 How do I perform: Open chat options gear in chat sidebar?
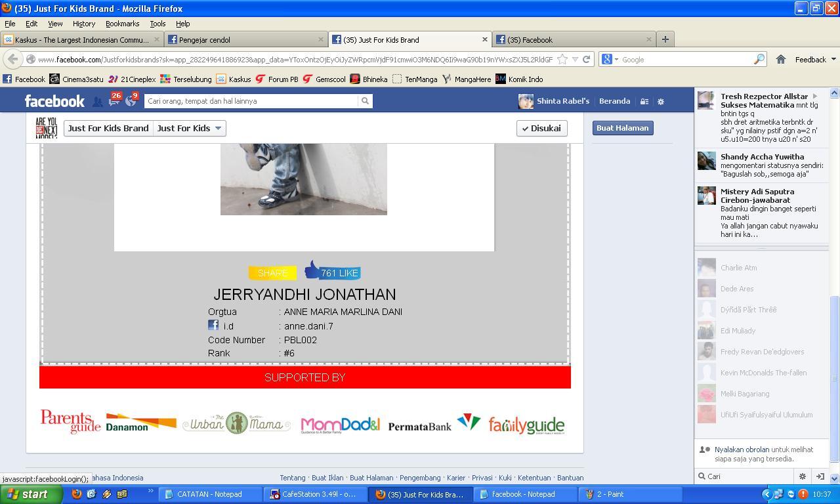coord(802,476)
